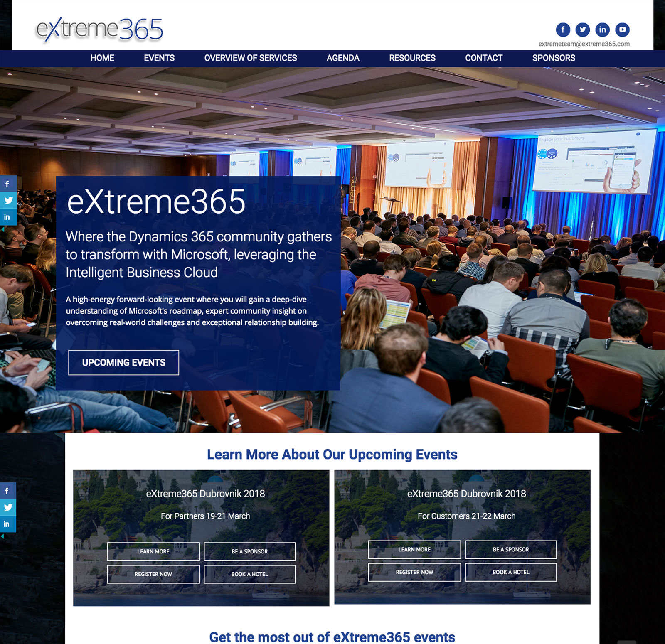The image size is (665, 644).
Task: Click the 'For Customers 21-22 March' text
Action: (466, 516)
